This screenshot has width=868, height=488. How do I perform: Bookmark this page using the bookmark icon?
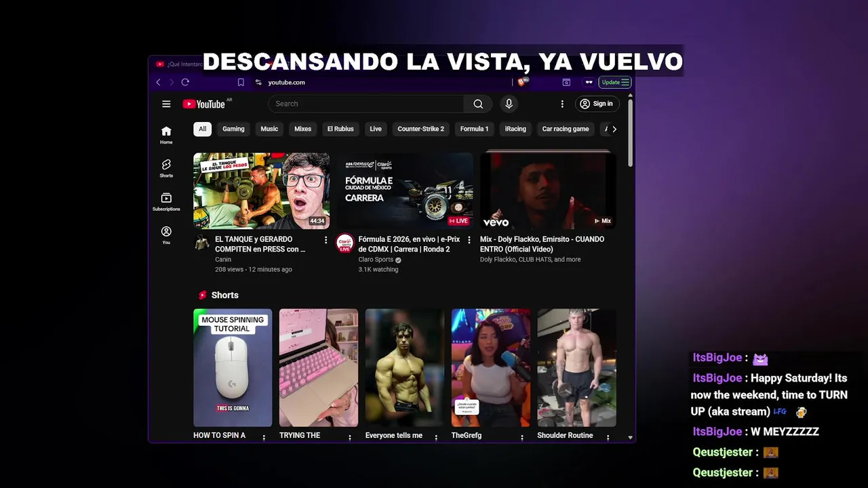[x=241, y=82]
